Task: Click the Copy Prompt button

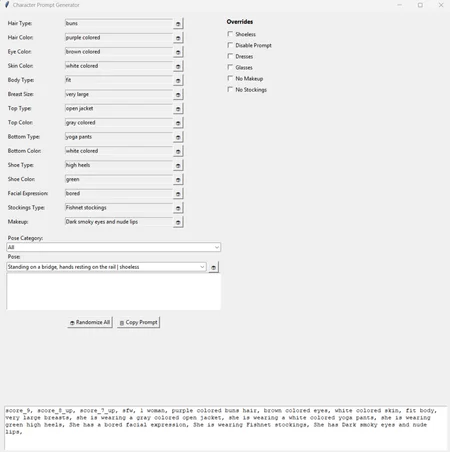Action: click(x=138, y=322)
